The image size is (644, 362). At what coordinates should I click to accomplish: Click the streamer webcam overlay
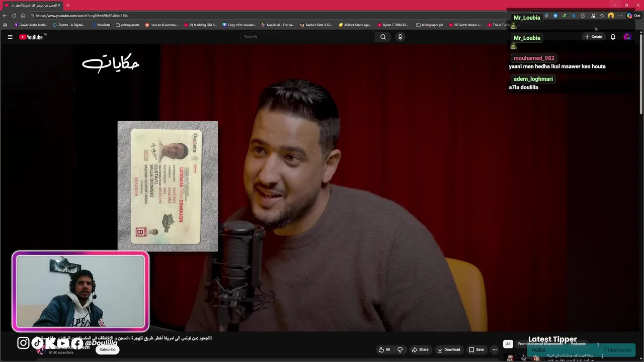(x=80, y=292)
